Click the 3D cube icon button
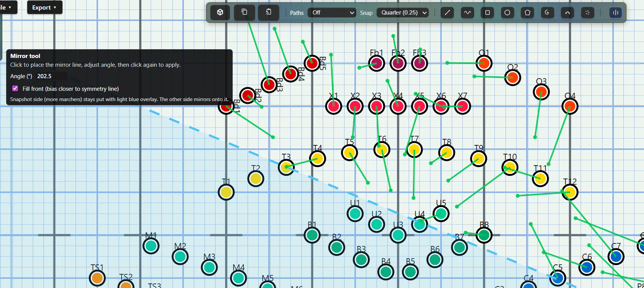This screenshot has height=288, width=644. click(x=220, y=12)
